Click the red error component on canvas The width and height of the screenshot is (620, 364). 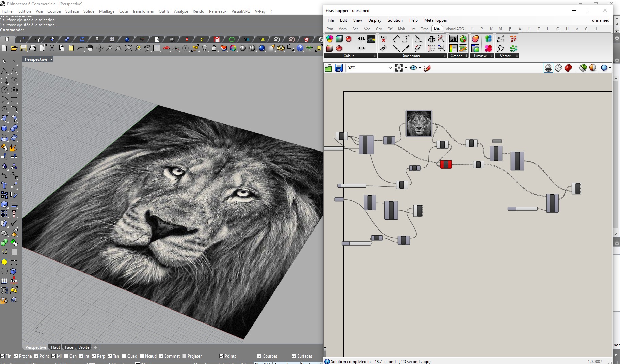(446, 164)
